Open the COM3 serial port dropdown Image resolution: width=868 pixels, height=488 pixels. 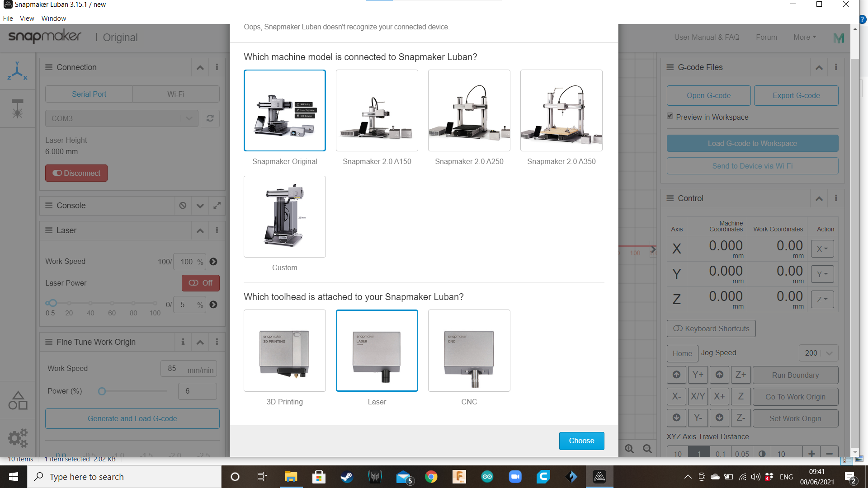point(121,118)
